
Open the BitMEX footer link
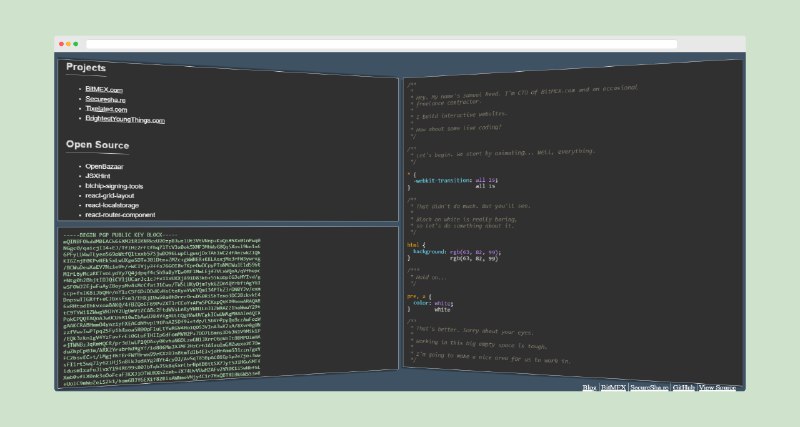click(613, 387)
